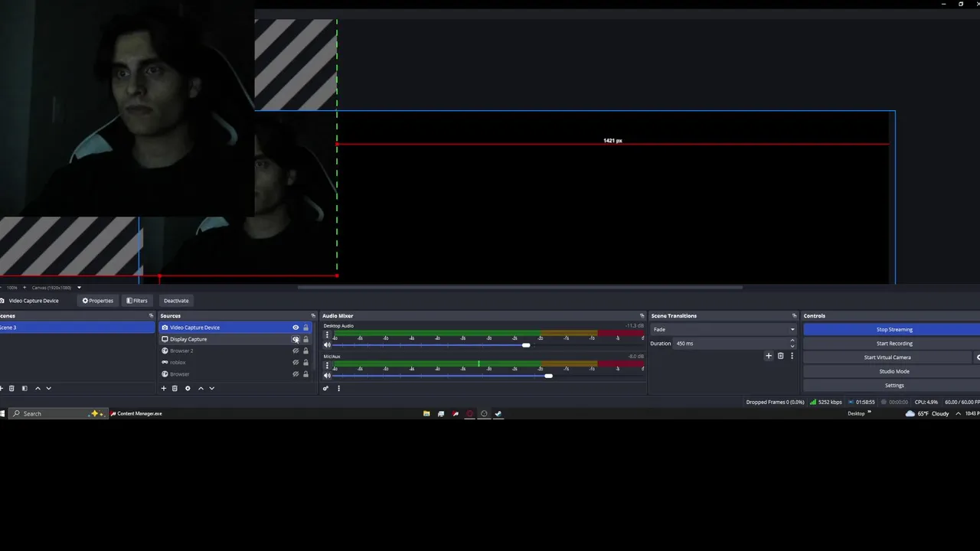The height and width of the screenshot is (551, 980).
Task: Open advanced audio properties gear in Audio Mixer
Action: coord(325,388)
